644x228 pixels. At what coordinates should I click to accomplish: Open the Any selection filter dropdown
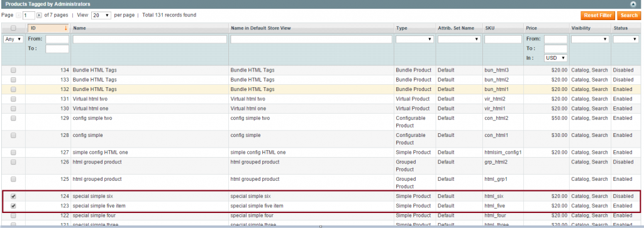coord(13,40)
